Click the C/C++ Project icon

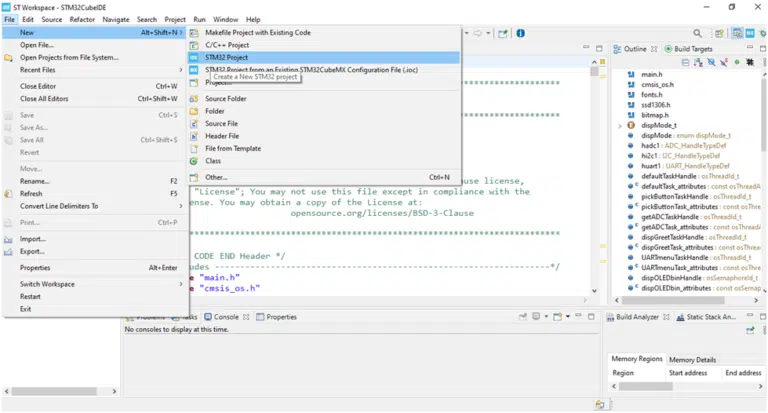pyautogui.click(x=194, y=45)
